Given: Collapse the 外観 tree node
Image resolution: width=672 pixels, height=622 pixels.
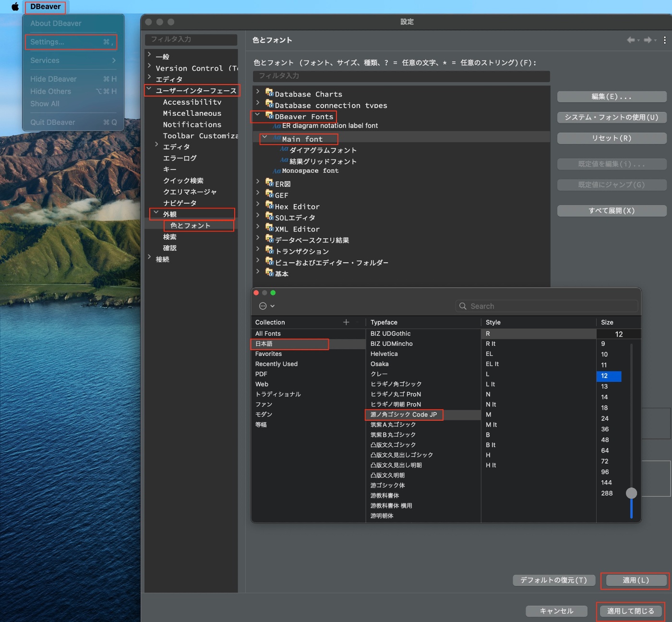Looking at the screenshot, I should (156, 212).
